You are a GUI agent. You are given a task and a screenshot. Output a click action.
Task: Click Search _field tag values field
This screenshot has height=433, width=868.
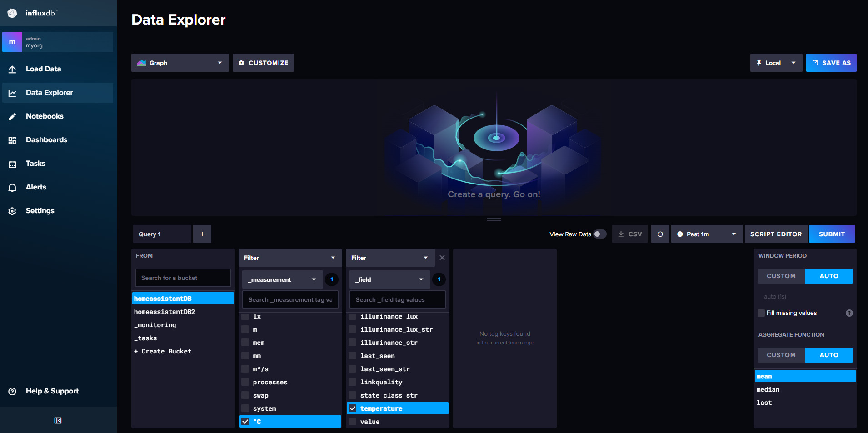tap(397, 299)
